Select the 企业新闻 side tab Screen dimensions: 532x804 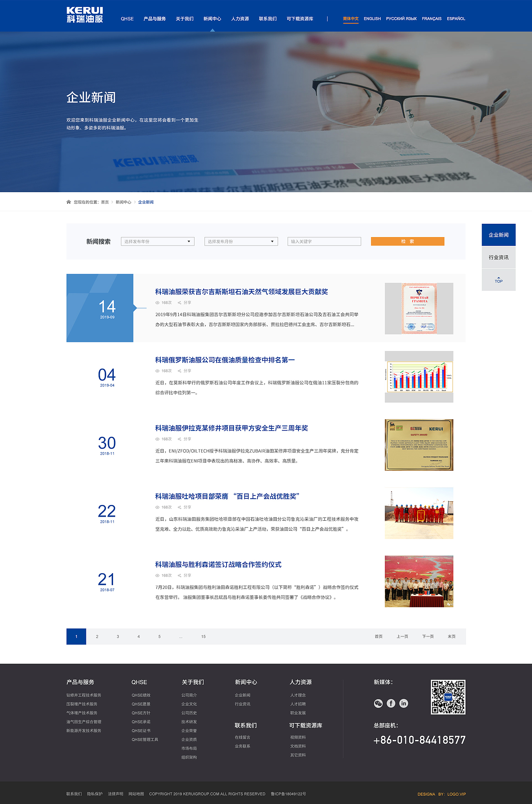click(499, 235)
